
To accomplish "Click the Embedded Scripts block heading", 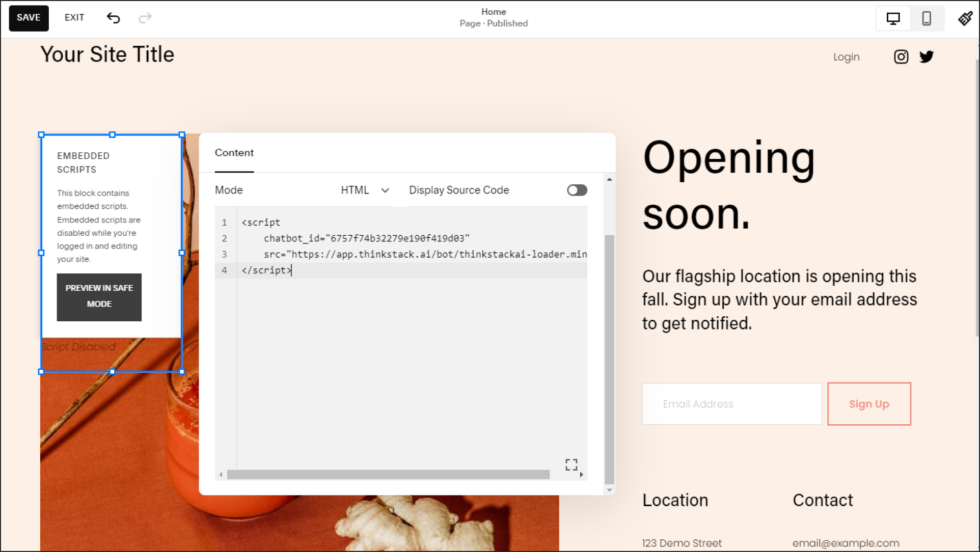I will [x=84, y=162].
